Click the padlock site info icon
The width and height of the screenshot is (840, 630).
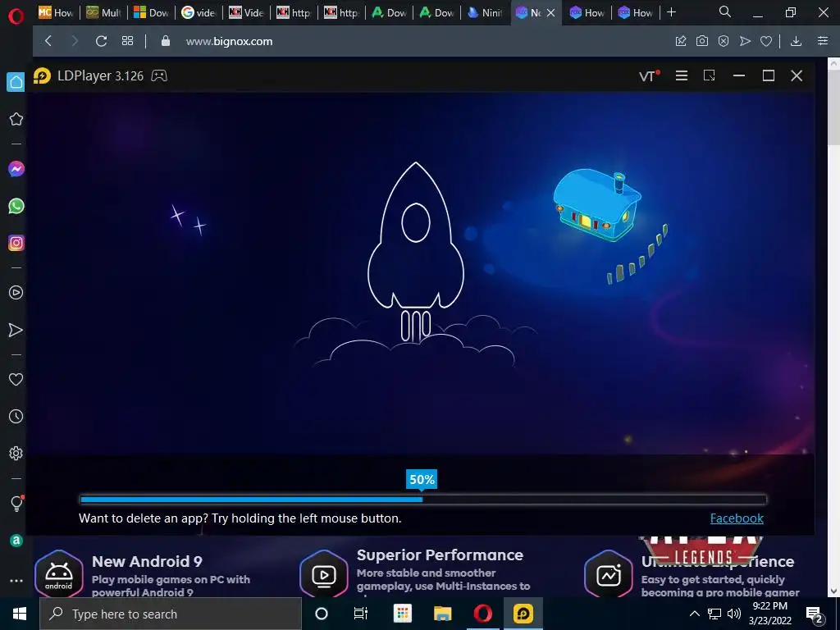point(166,41)
